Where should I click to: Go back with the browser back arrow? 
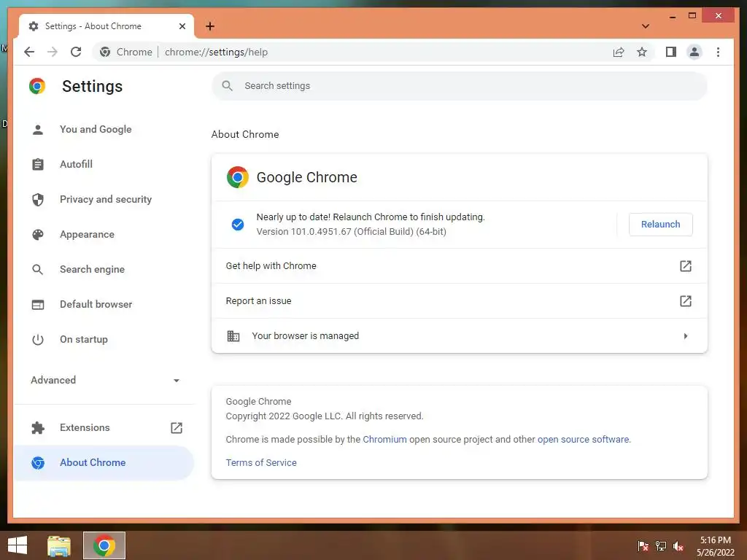[29, 52]
